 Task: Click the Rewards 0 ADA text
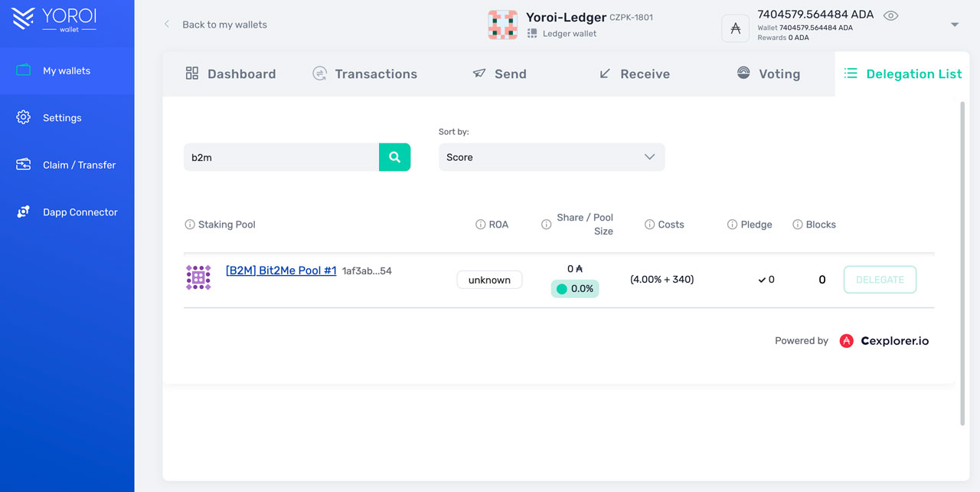[783, 38]
